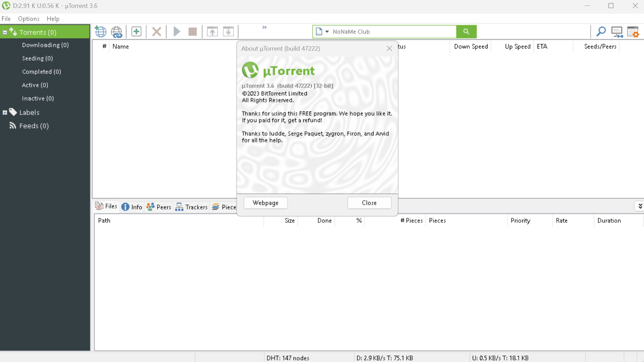Click the Start torrent play icon
This screenshot has height=362, width=644.
click(x=177, y=31)
